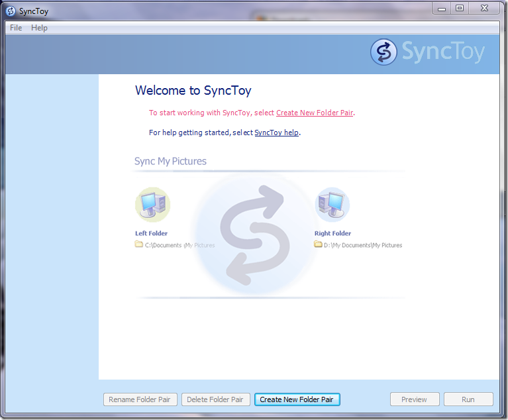Click the 'C:\Documents \My Pictures' path text
Screen dimensions: 508x420
[179, 245]
